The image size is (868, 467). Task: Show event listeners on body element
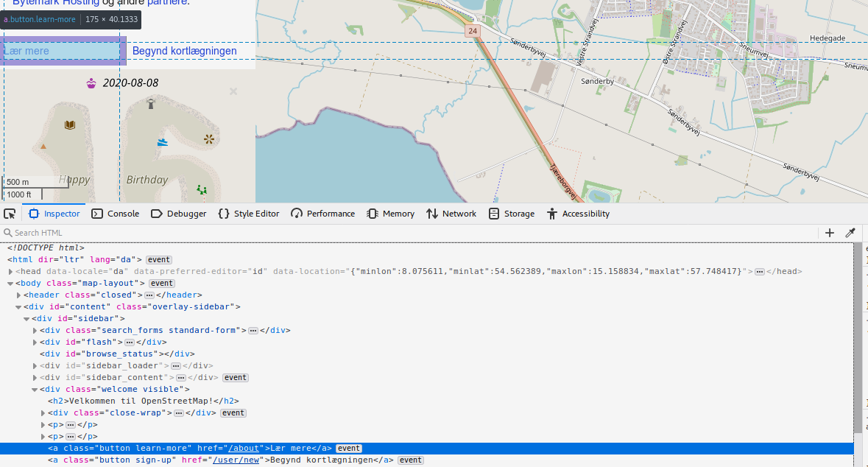(x=162, y=283)
